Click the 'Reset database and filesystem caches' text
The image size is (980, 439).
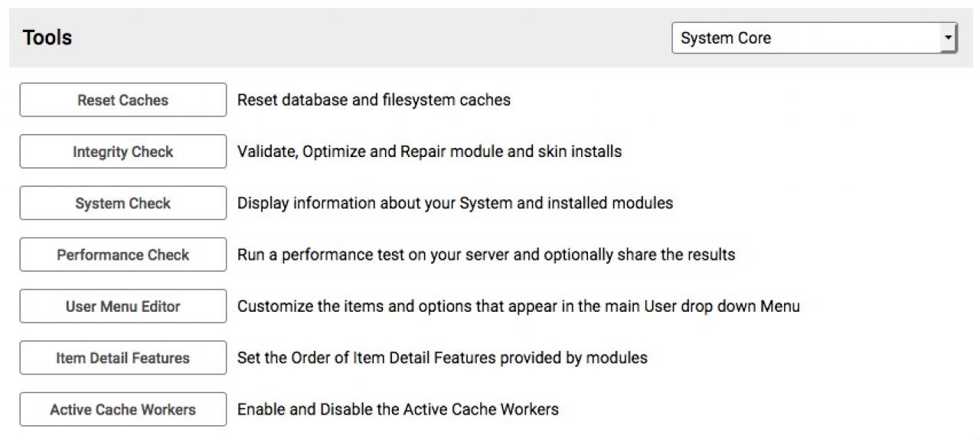pos(374,100)
